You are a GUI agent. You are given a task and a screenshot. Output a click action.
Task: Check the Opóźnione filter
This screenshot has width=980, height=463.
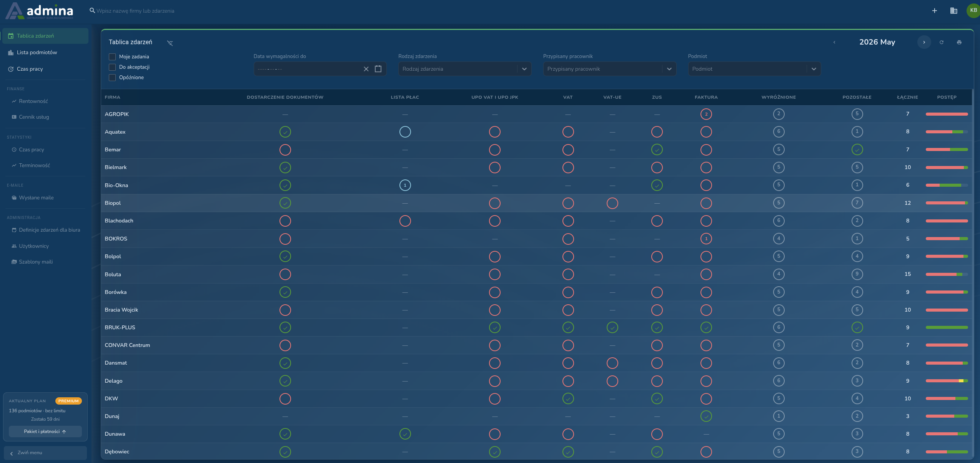(x=112, y=78)
